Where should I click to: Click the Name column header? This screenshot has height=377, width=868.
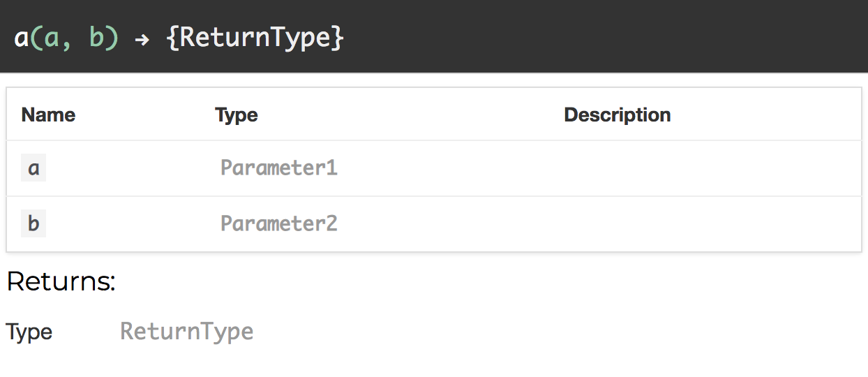pos(48,114)
